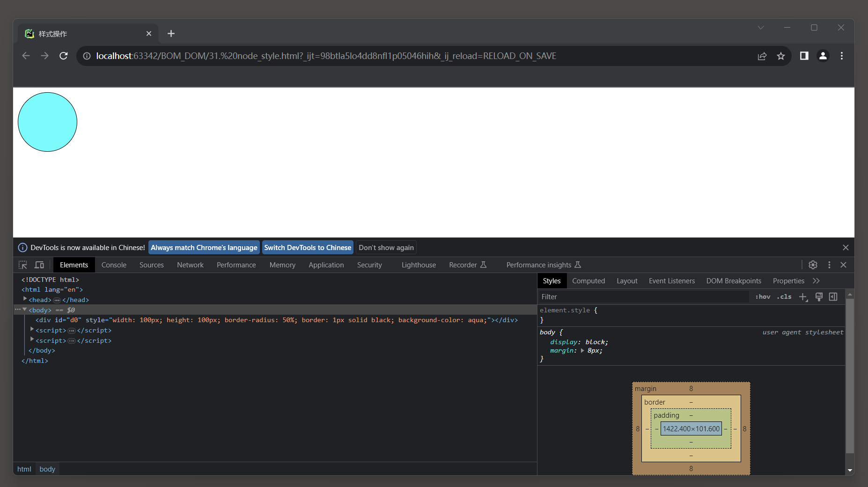
Task: Share this page icon
Action: coord(762,56)
